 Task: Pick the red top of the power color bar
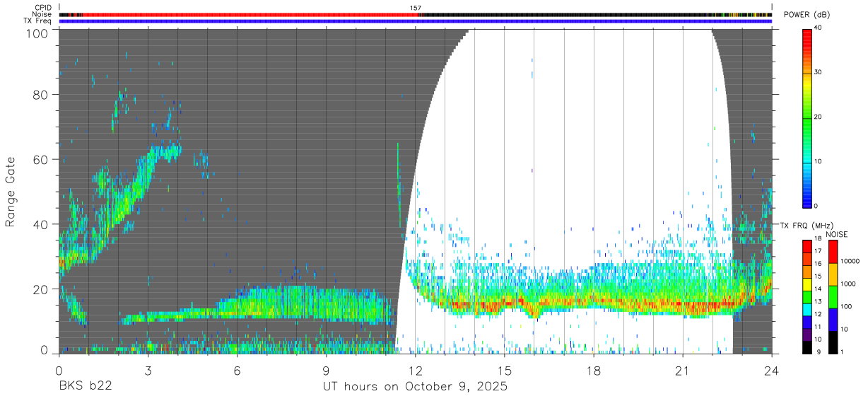(807, 39)
